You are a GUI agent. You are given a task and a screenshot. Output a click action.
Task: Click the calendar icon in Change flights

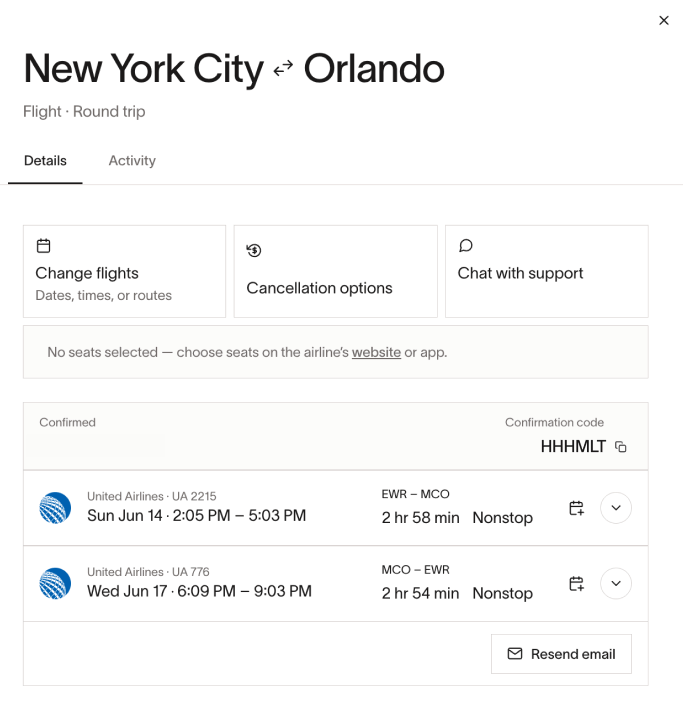(44, 246)
